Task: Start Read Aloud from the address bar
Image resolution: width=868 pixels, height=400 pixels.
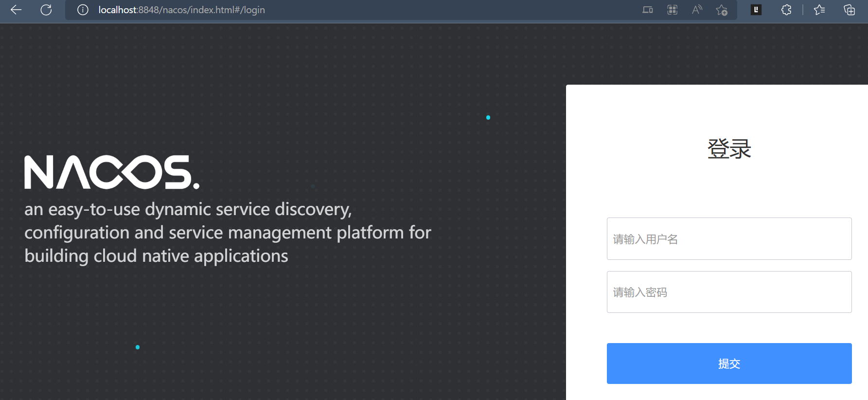Action: [697, 10]
